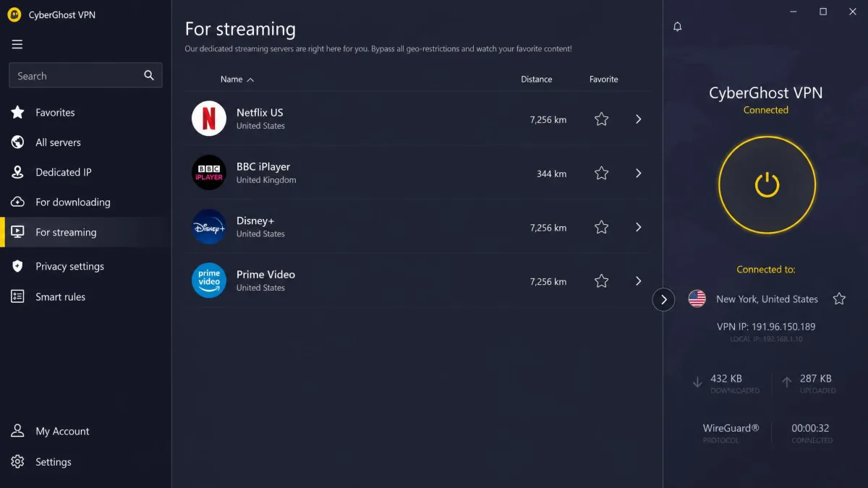Click the 287 KB uploaded value
This screenshot has height=488, width=868.
[x=816, y=378]
